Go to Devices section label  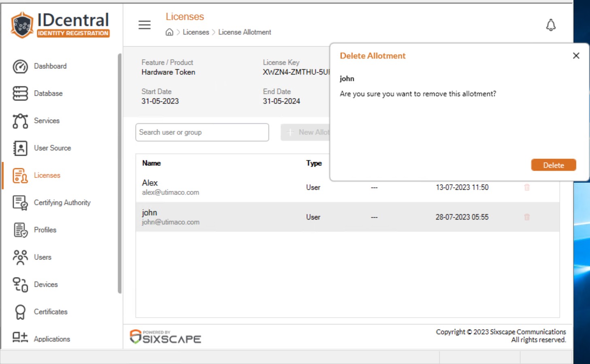(46, 285)
